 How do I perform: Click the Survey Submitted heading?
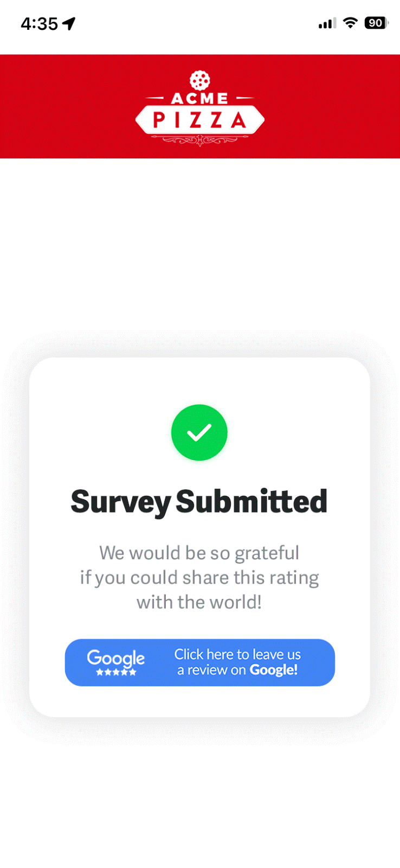point(199,501)
